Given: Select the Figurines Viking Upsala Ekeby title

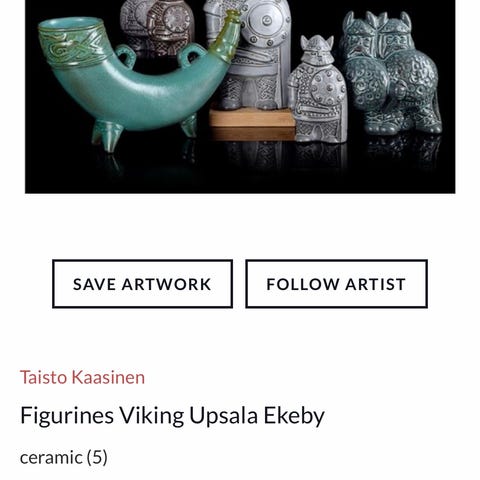Looking at the screenshot, I should point(172,416).
